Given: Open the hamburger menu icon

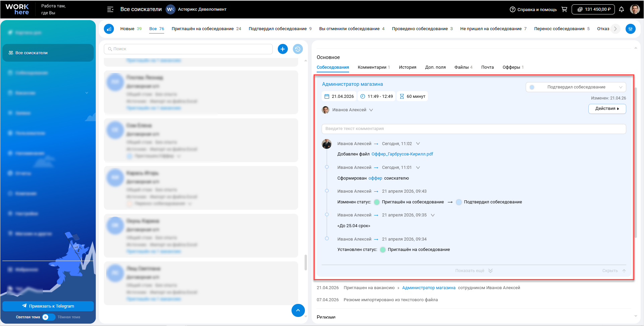Looking at the screenshot, I should (x=110, y=9).
